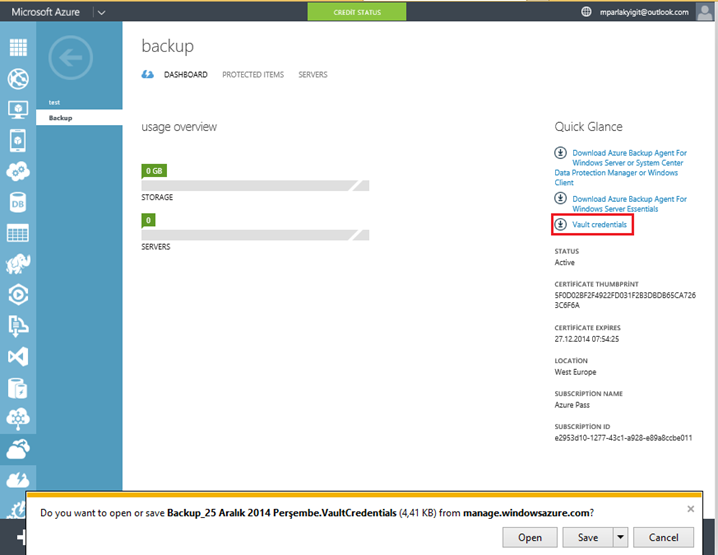Close the download notification bar
718x555 pixels.
click(691, 509)
